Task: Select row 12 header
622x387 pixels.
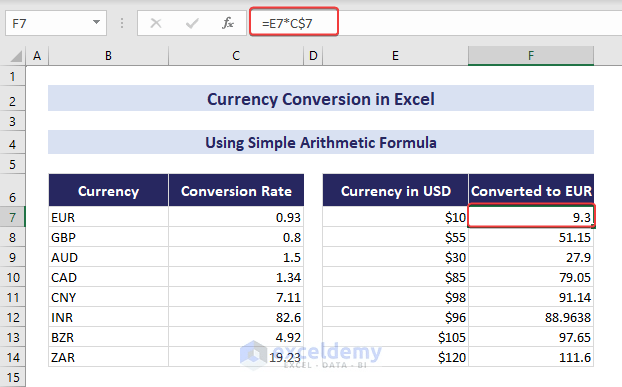Action: pyautogui.click(x=13, y=317)
